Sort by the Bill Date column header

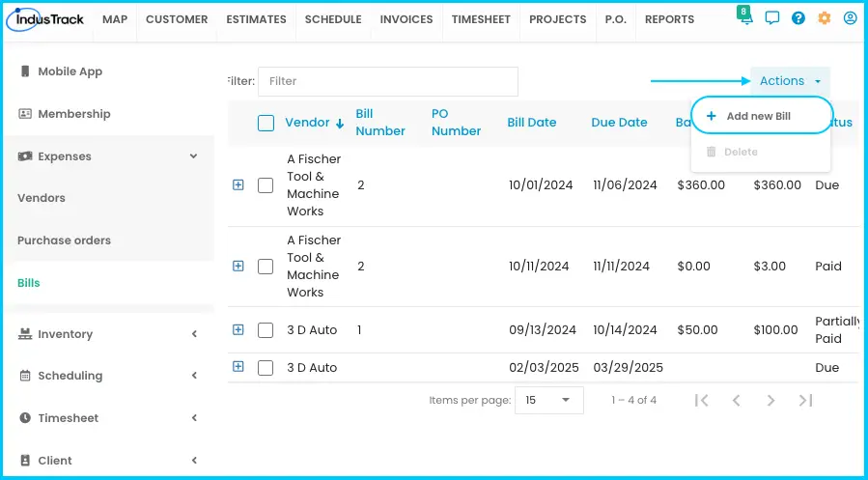[531, 123]
